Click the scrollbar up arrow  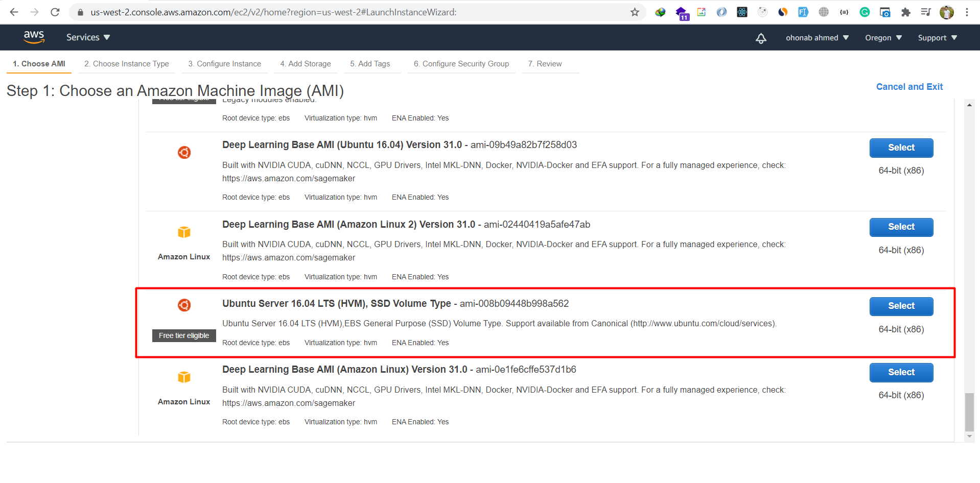[x=969, y=105]
